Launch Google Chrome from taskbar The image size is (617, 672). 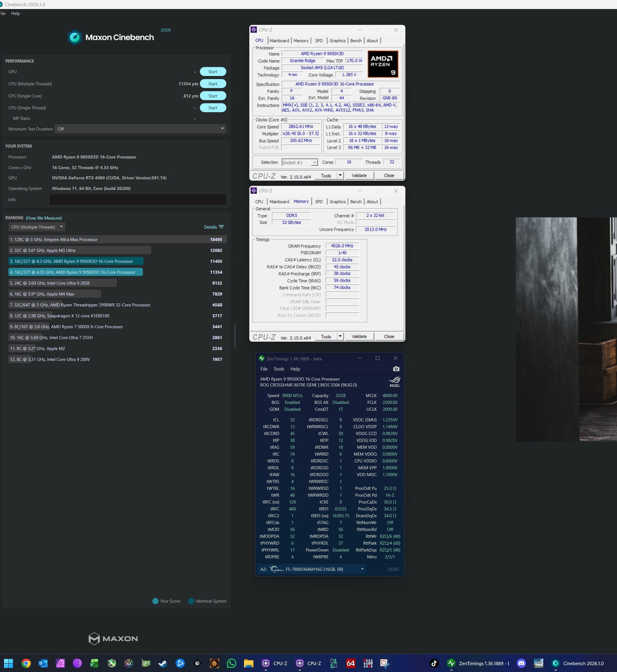[x=26, y=663]
